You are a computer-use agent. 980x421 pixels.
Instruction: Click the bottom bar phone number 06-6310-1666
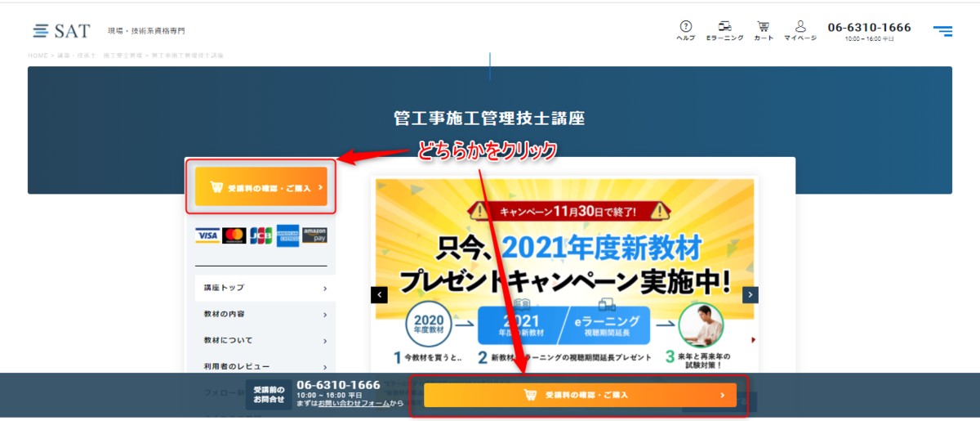pyautogui.click(x=338, y=384)
